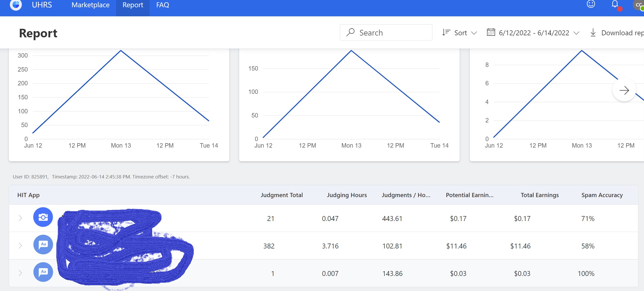Expand the row with 1 judgment
The width and height of the screenshot is (644, 291).
tap(20, 273)
